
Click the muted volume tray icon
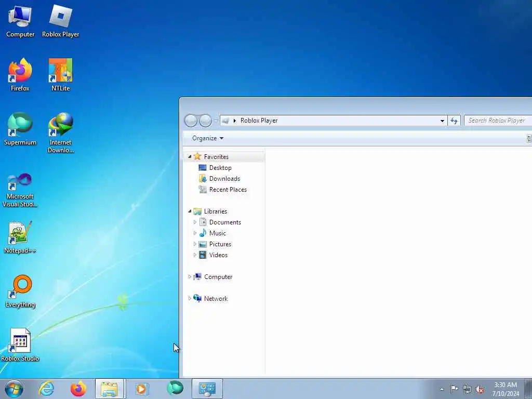click(x=480, y=389)
